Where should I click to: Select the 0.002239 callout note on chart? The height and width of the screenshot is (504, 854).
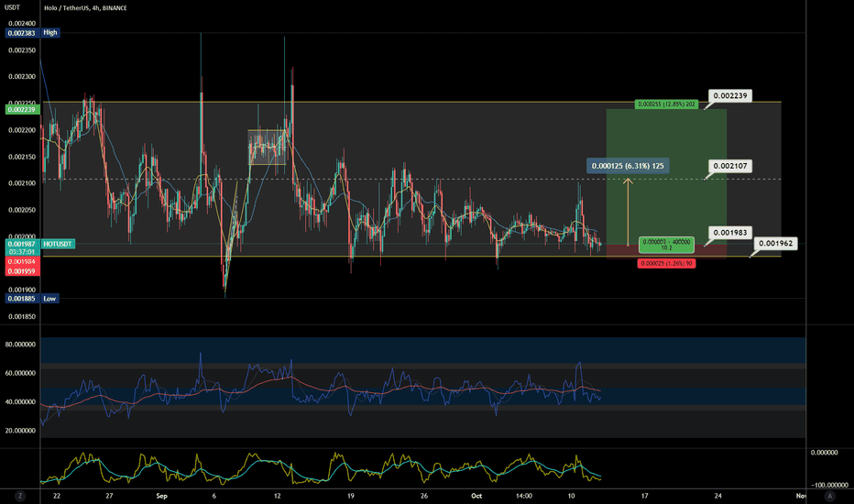coord(729,96)
